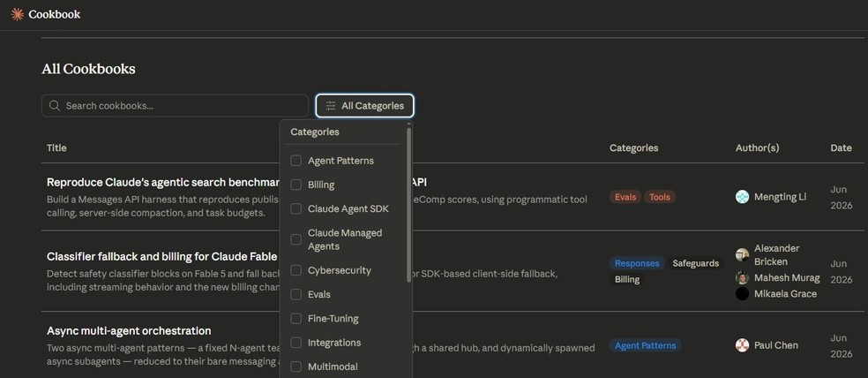Click Jun 2026 date in Mengting Li row
The image size is (868, 378).
pos(842,197)
